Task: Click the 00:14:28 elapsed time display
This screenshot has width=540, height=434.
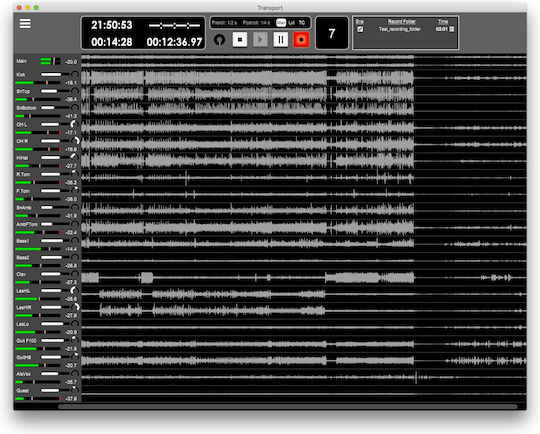Action: click(112, 42)
